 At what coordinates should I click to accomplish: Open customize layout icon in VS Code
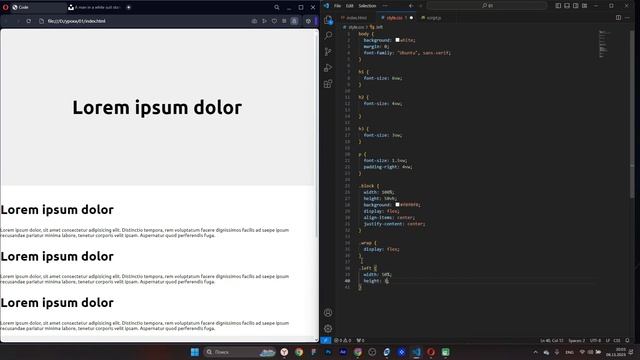click(x=584, y=6)
